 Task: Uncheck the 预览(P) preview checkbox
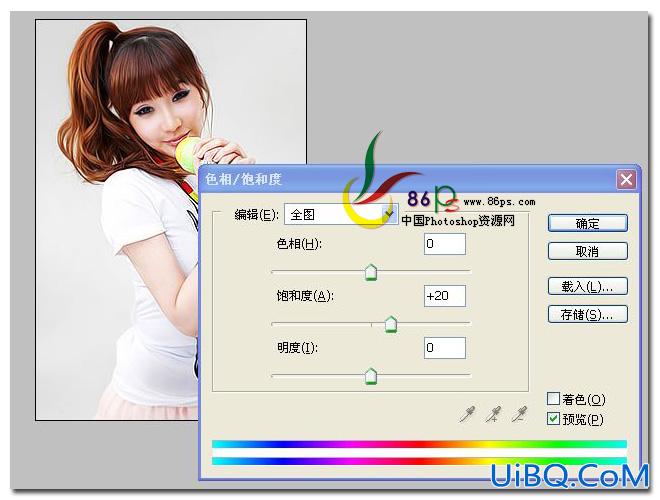tap(553, 419)
